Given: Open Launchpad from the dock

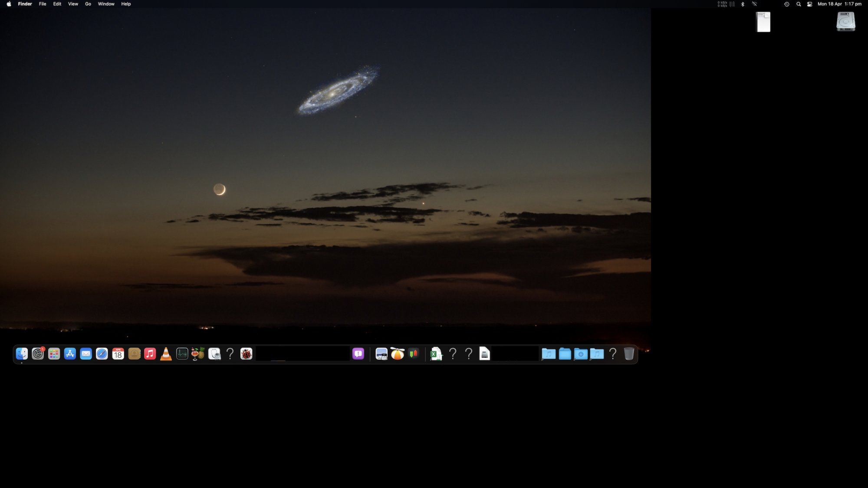Looking at the screenshot, I should tap(54, 354).
